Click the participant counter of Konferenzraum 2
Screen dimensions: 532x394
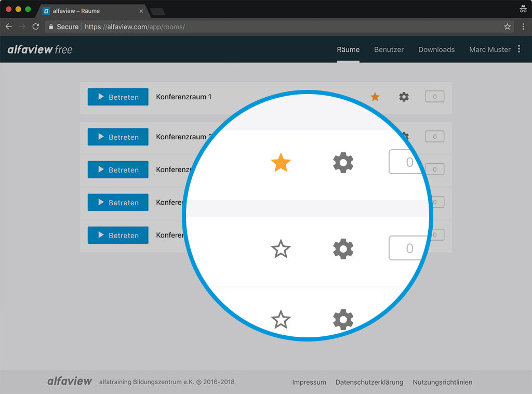435,136
